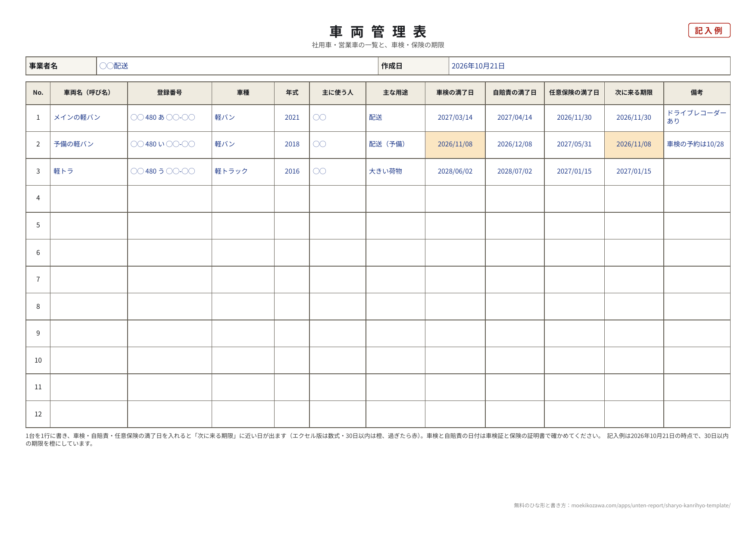The width and height of the screenshot is (756, 534).
Task: Click the 2028/06/02 inspection expiry date
Action: [455, 171]
